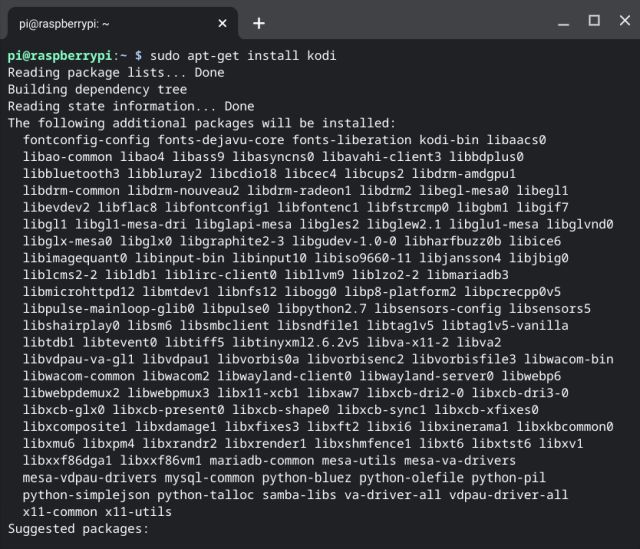Viewport: 640px width, 549px height.
Task: Click the 'libpython2.7' package name
Action: tap(322, 309)
